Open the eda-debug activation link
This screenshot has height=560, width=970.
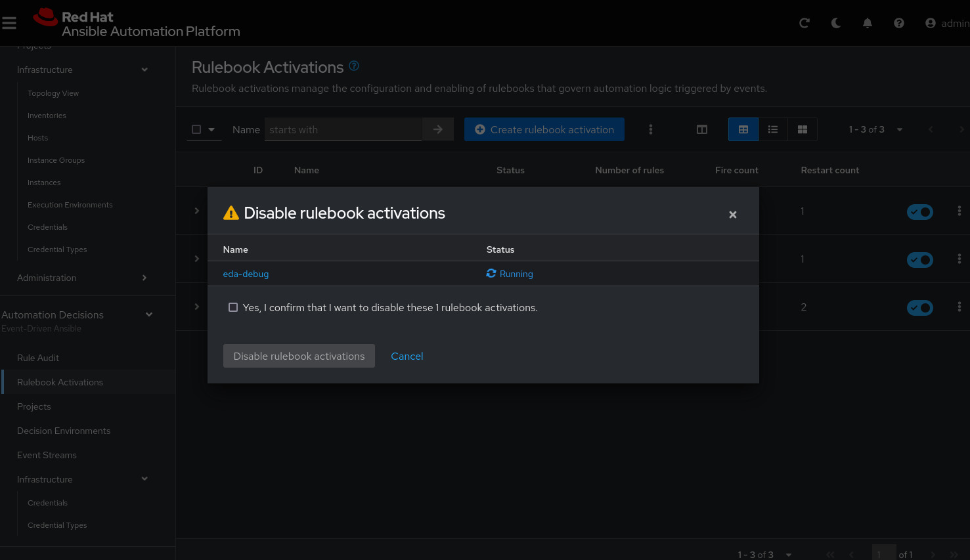tap(246, 274)
